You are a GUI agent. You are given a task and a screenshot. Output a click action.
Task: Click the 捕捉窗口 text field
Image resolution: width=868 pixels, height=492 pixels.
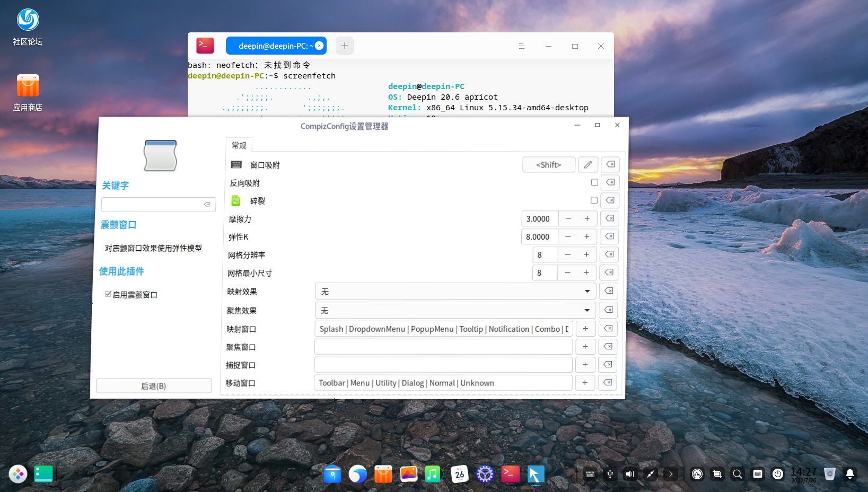[443, 365]
